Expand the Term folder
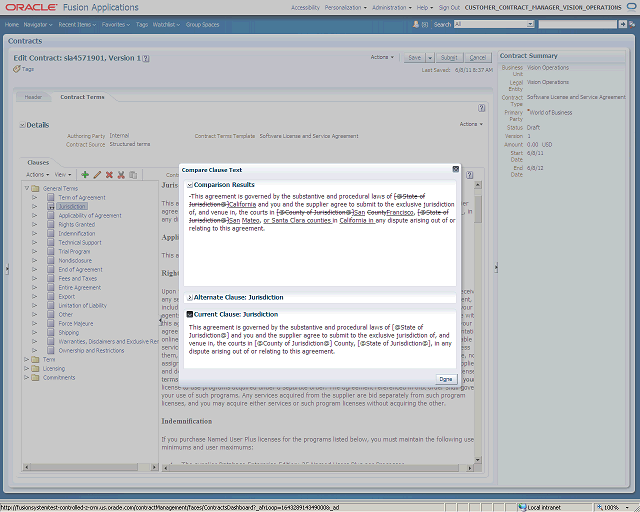This screenshot has height=512, width=640. (x=27, y=359)
